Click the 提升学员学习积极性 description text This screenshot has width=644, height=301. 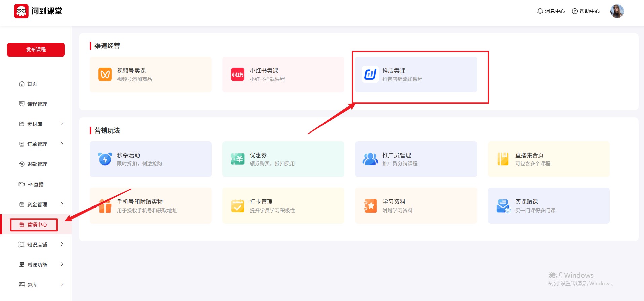click(x=272, y=211)
